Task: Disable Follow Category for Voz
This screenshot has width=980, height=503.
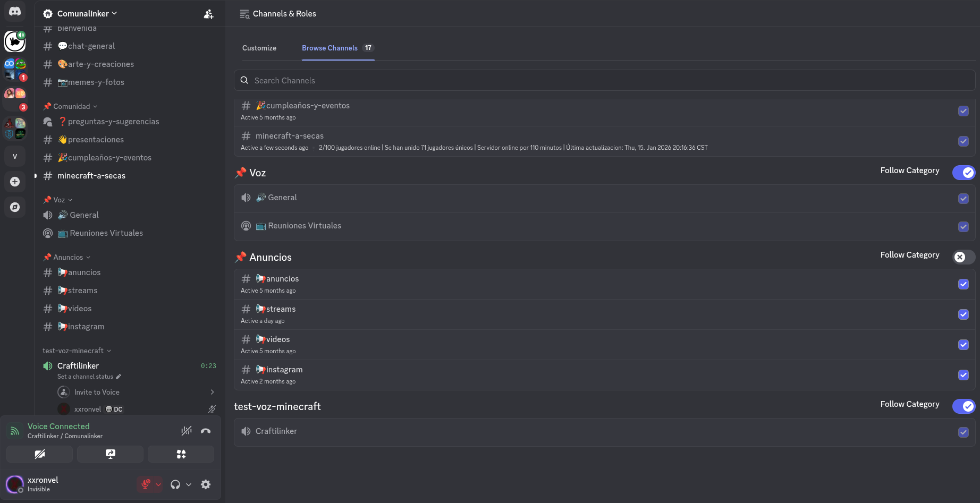Action: [x=964, y=173]
